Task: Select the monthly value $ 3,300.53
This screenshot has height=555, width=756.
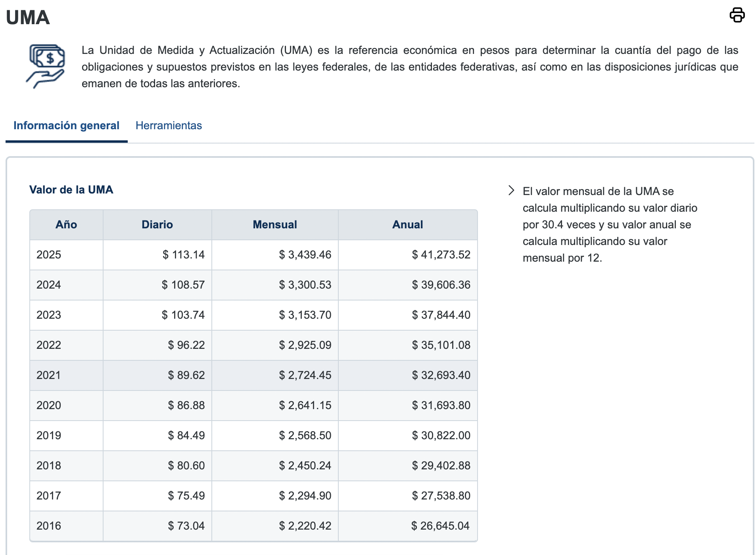Action: (305, 285)
